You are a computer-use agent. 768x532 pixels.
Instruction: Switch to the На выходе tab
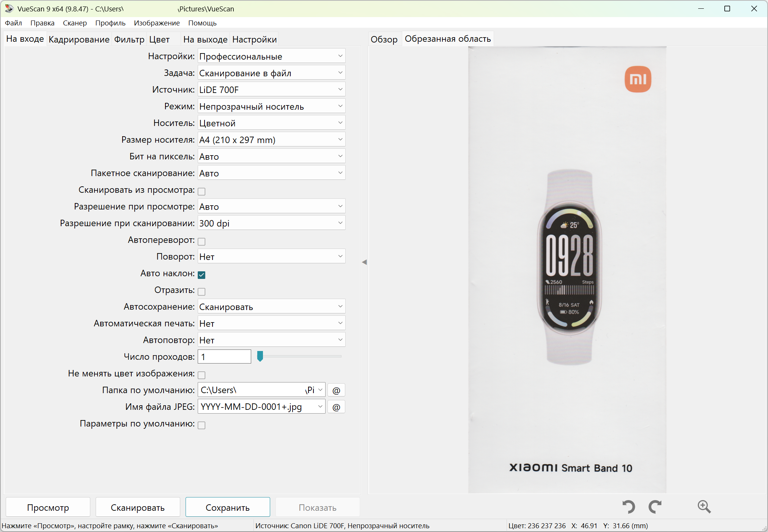tap(205, 39)
